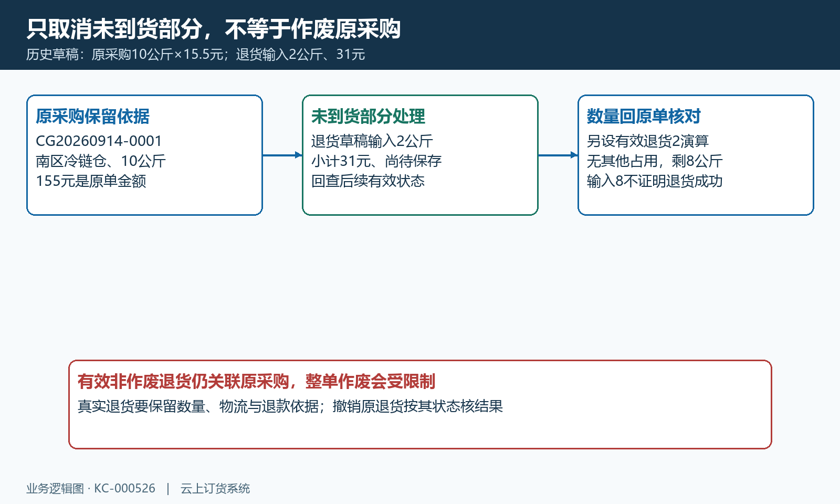Click the line 南区冷链仓、10公斤

click(101, 161)
